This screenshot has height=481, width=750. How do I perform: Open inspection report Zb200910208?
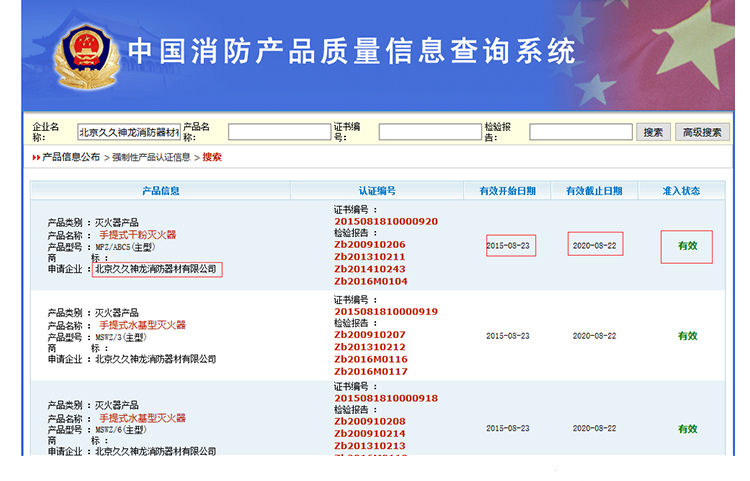point(370,421)
